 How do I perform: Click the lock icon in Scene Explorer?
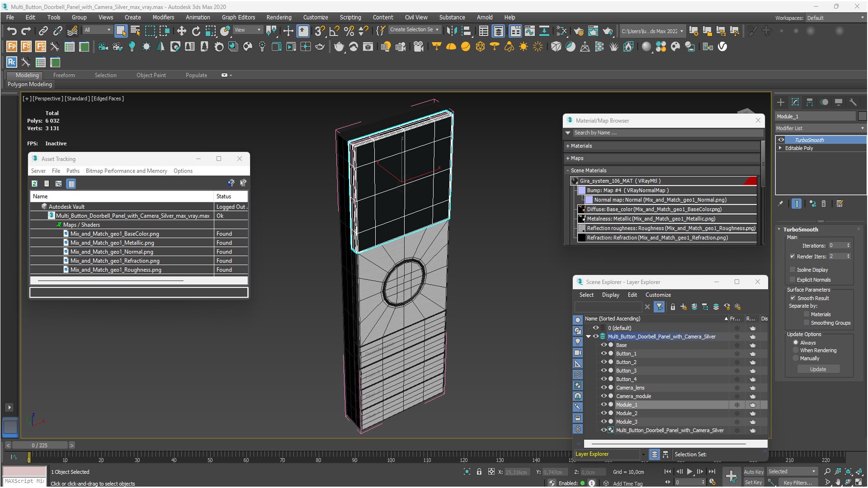[673, 307]
